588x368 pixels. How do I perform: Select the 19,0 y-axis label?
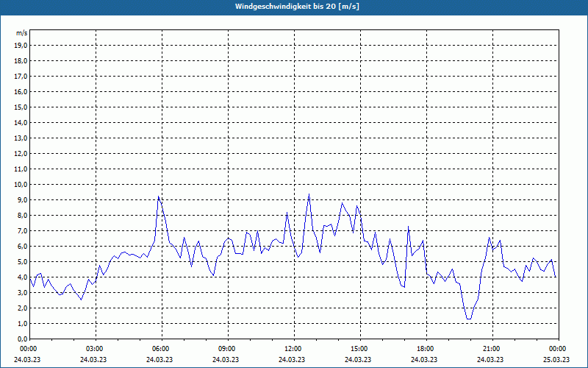point(21,46)
